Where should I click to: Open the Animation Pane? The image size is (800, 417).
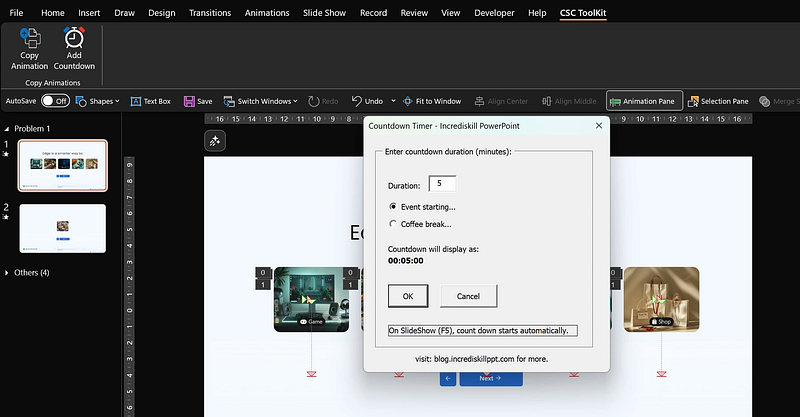coord(644,101)
